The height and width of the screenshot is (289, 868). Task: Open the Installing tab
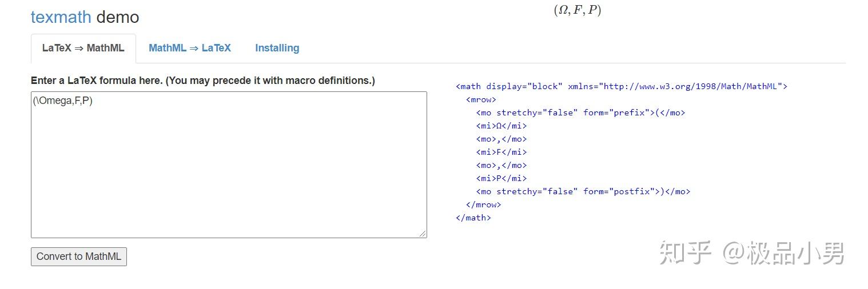277,48
